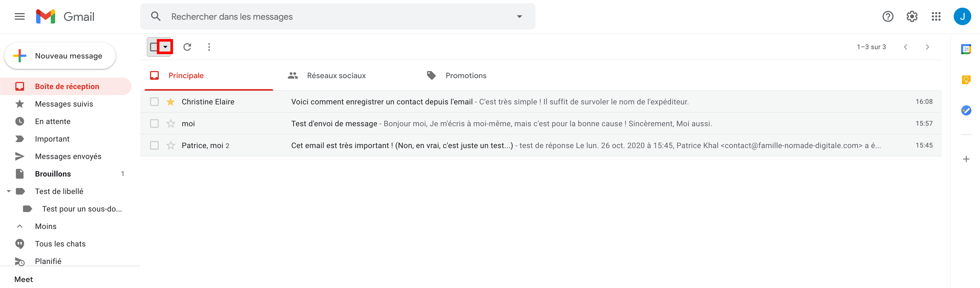The image size is (980, 288).
Task: Open the three-dot more options menu
Action: pos(209,47)
